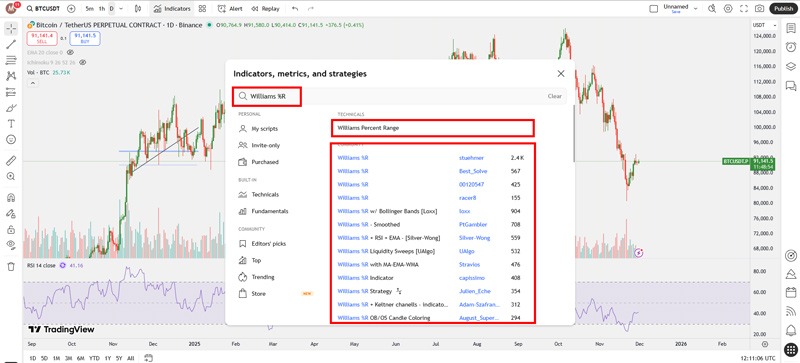
Task: Click the blue BUY price button
Action: click(x=85, y=38)
